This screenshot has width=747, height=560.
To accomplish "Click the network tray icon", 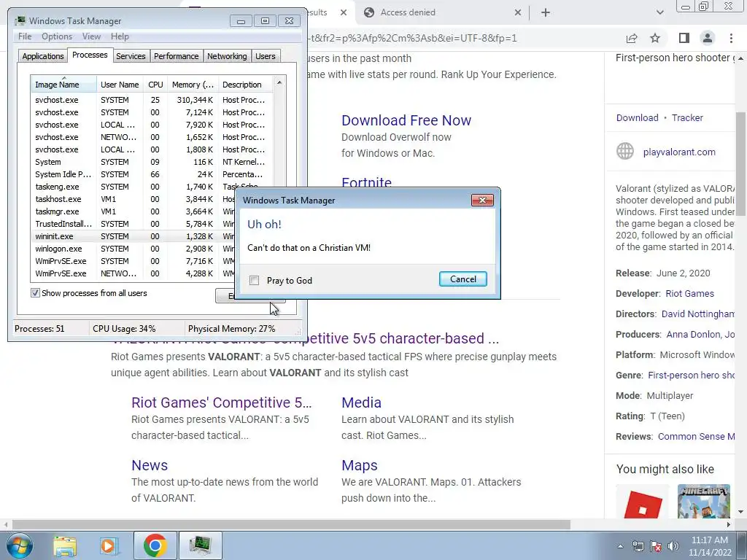I will click(638, 546).
